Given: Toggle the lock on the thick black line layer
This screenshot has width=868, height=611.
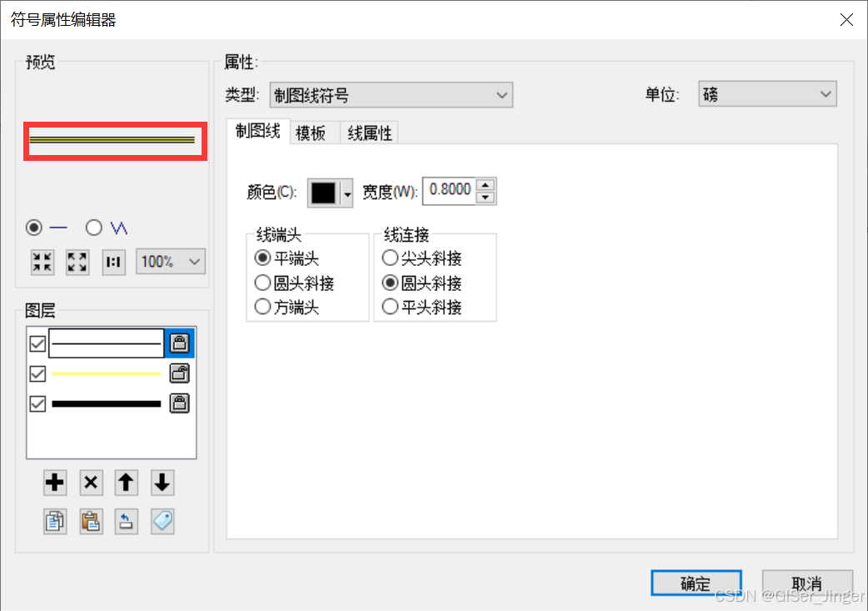Looking at the screenshot, I should pos(179,403).
